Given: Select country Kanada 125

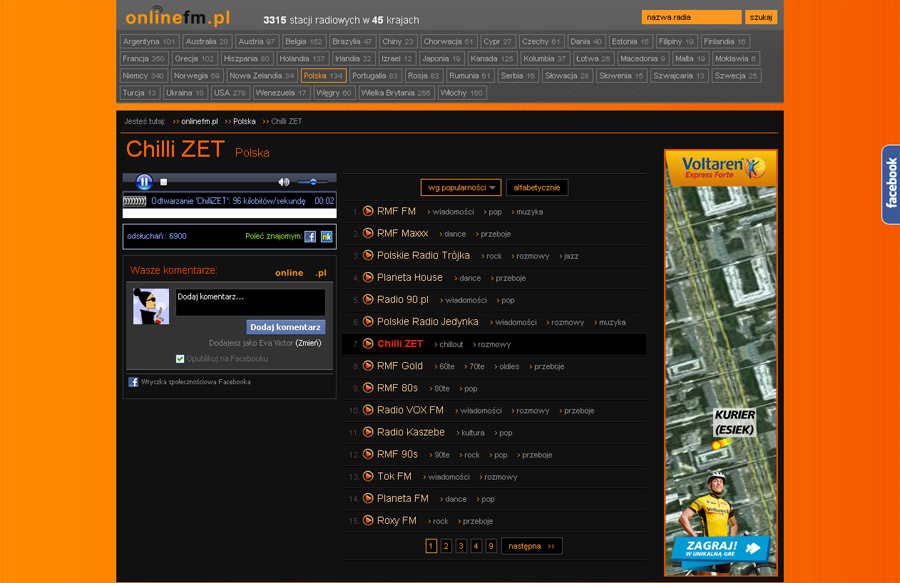Looking at the screenshot, I should pyautogui.click(x=492, y=59).
